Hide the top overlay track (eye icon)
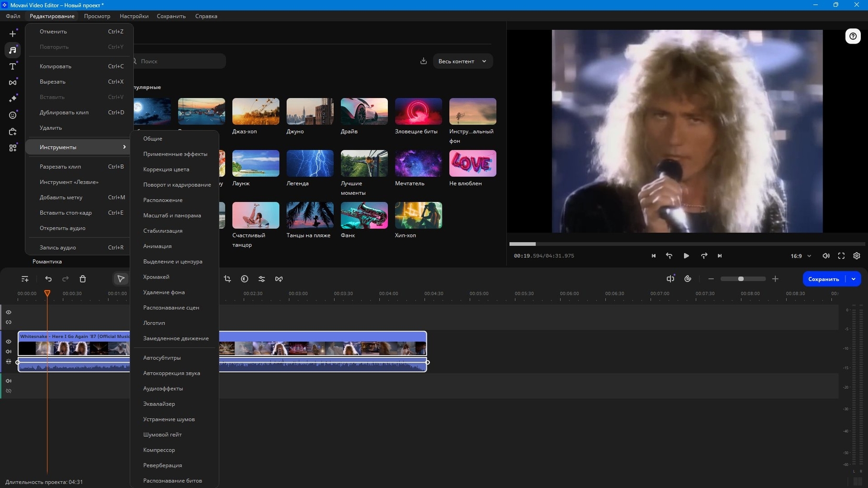The height and width of the screenshot is (488, 868). (x=9, y=312)
